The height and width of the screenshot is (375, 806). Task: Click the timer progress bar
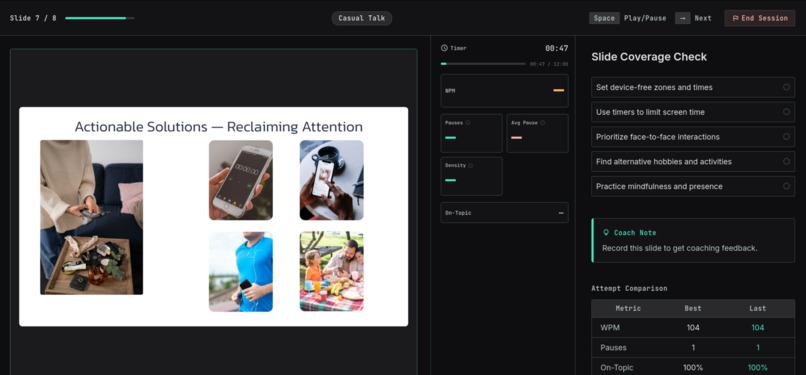click(x=483, y=64)
